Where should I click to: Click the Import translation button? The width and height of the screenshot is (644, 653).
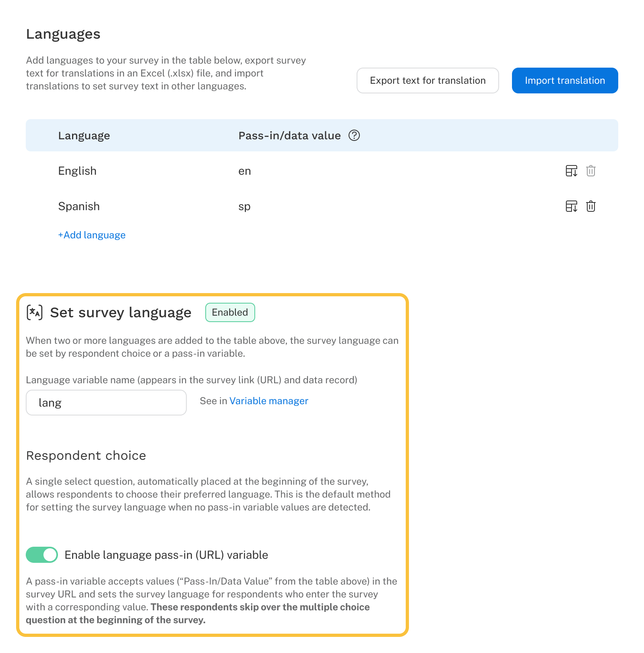[565, 81]
